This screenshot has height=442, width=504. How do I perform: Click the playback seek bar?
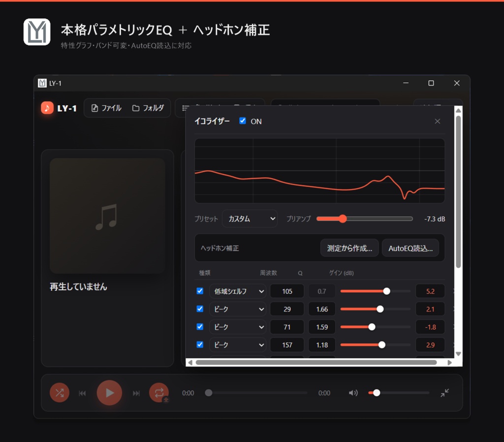click(x=256, y=393)
